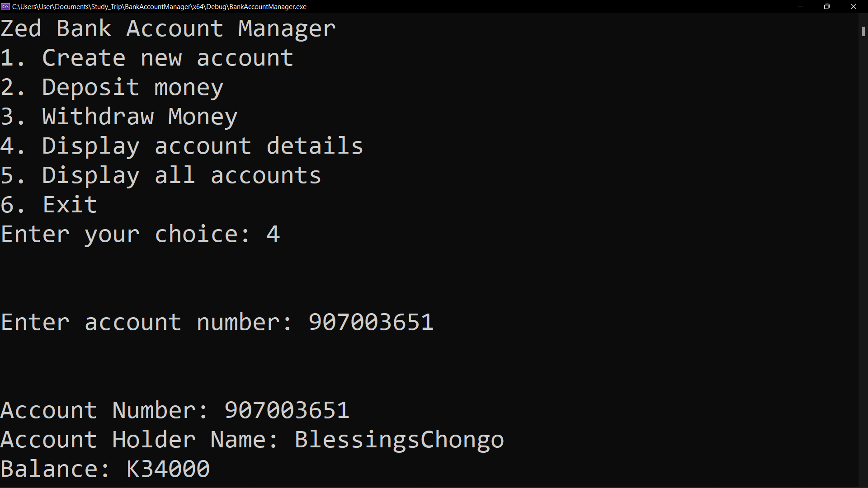Click the '6. Exit' menu line
868x488 pixels.
49,205
